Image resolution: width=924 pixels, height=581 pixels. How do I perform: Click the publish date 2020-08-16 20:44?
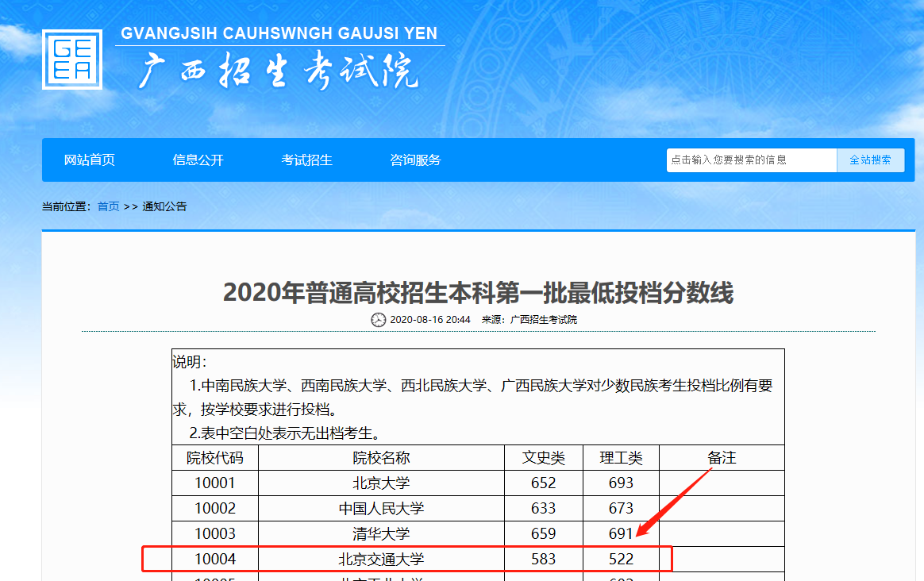[430, 320]
